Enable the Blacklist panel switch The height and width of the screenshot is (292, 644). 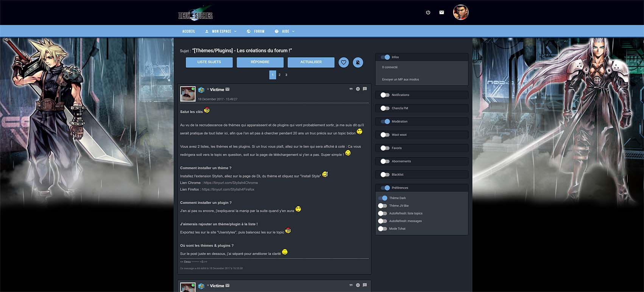point(385,174)
